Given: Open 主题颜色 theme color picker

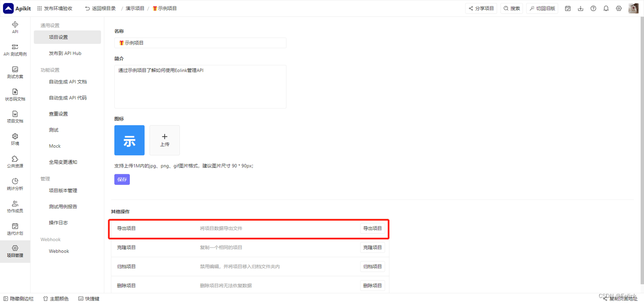Looking at the screenshot, I should pos(56,298).
